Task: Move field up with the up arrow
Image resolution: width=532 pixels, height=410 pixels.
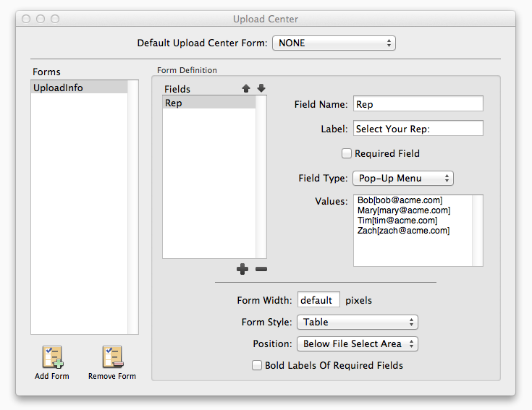Action: (246, 88)
